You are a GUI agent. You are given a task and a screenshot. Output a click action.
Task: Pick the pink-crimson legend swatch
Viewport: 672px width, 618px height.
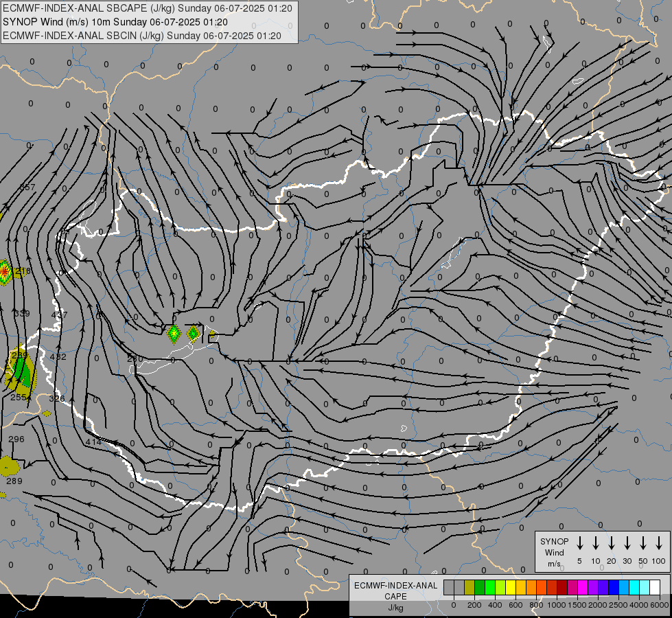click(572, 587)
